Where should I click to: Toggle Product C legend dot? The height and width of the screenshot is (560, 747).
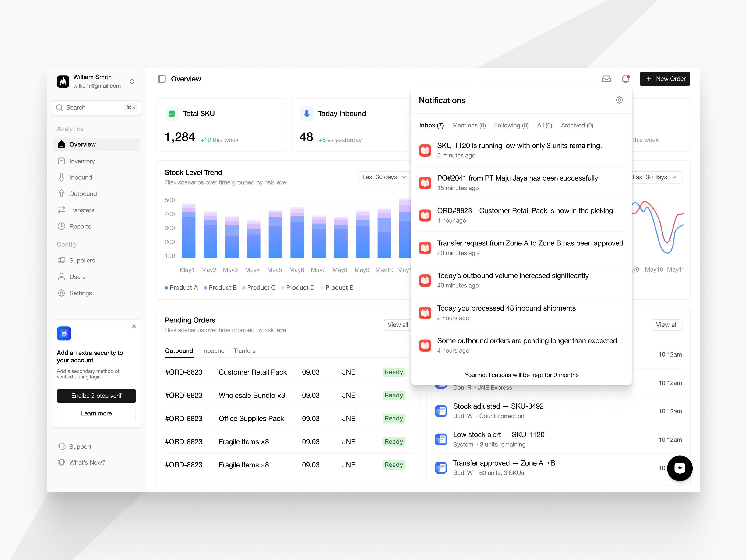(243, 288)
